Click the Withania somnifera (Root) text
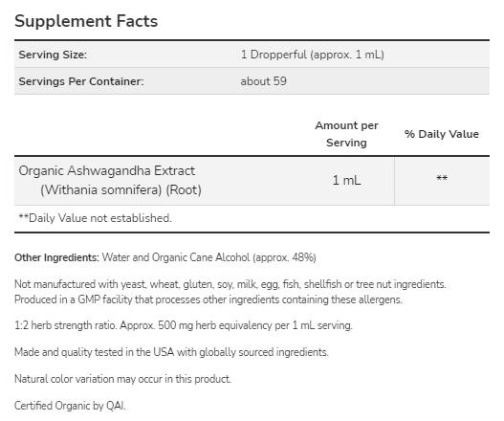This screenshot has height=421, width=504. point(121,189)
